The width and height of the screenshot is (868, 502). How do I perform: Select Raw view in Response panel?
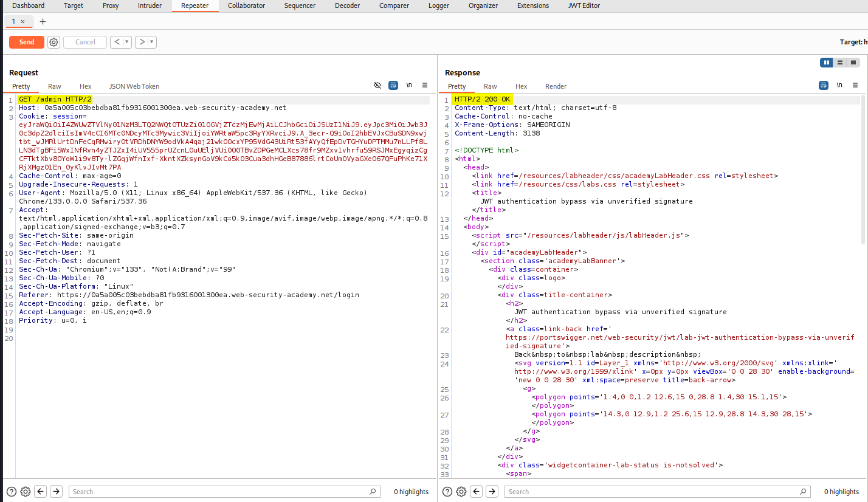tap(491, 86)
